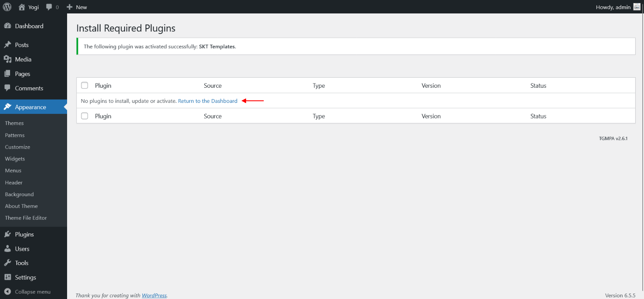644x299 pixels.
Task: Open the Patterns submenu
Action: coord(15,135)
